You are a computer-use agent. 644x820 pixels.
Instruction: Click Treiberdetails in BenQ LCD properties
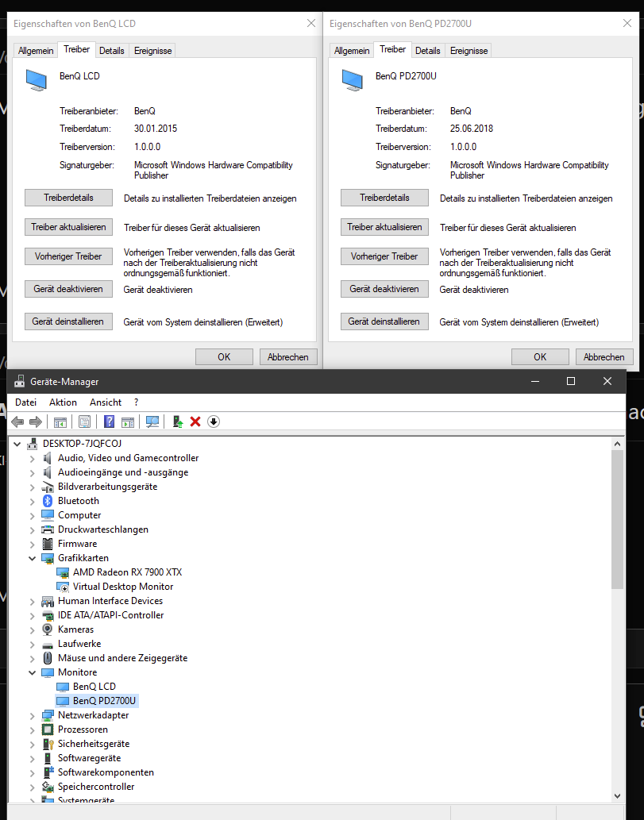pos(68,198)
